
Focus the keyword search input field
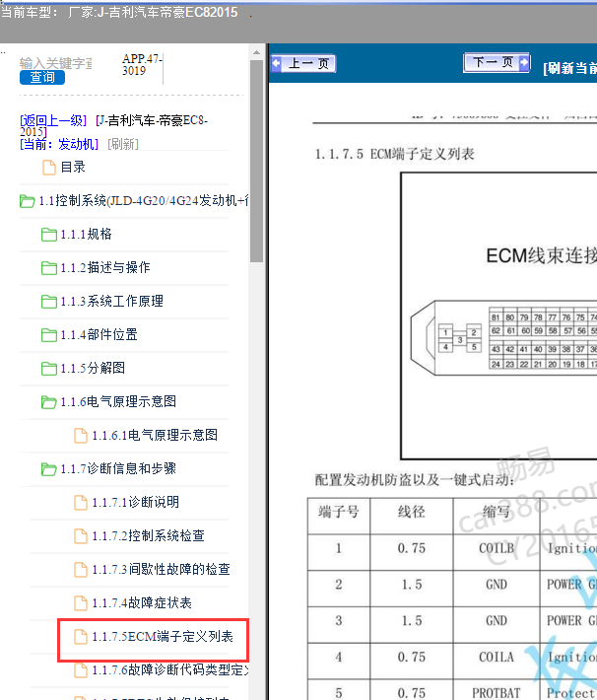tap(56, 63)
